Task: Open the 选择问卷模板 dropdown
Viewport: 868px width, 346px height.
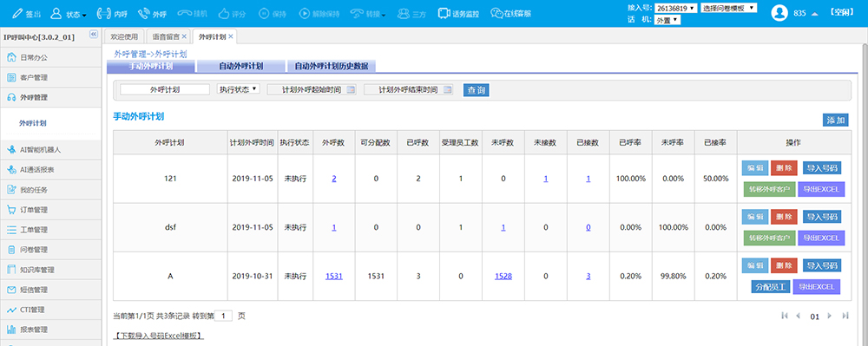Action: click(x=728, y=9)
